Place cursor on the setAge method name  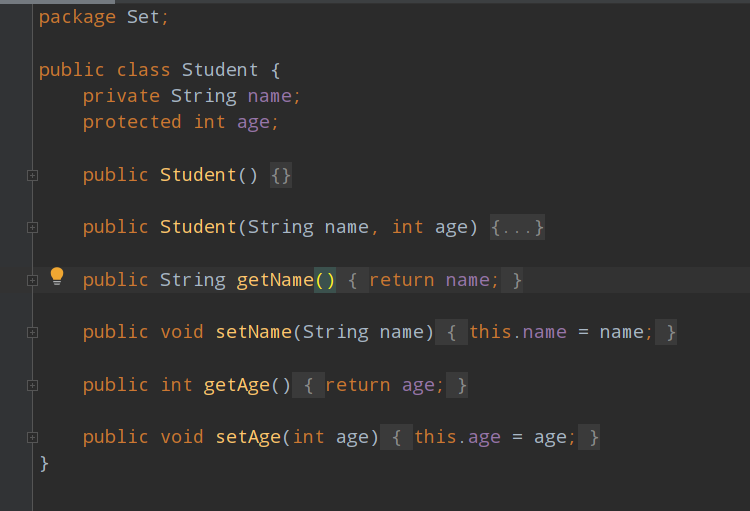[248, 437]
